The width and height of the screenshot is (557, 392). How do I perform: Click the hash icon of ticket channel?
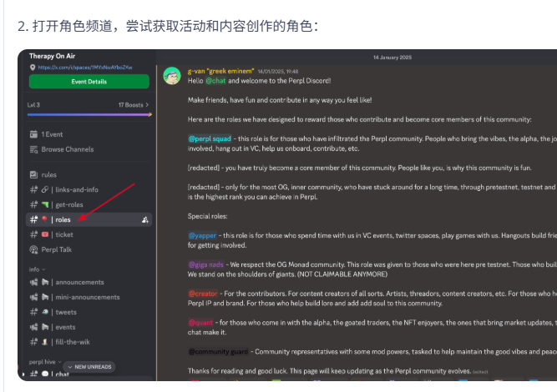[33, 234]
